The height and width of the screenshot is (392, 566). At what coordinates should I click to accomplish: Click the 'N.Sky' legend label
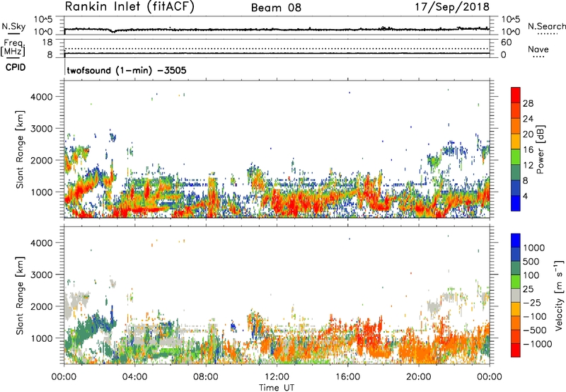[x=13, y=26]
